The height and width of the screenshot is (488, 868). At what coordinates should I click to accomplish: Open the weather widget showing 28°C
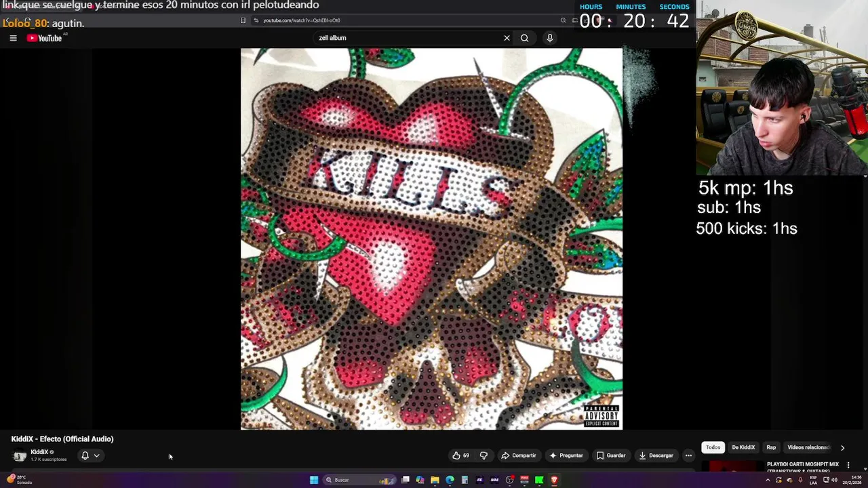click(19, 480)
